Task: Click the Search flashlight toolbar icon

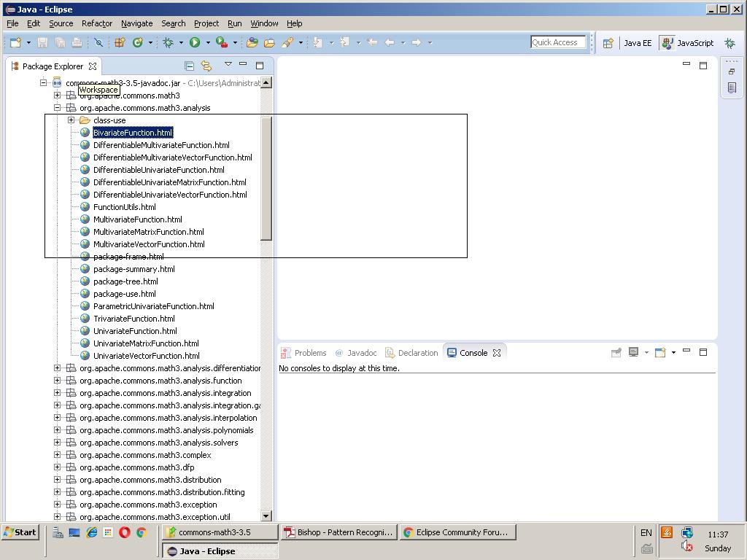Action: click(287, 42)
